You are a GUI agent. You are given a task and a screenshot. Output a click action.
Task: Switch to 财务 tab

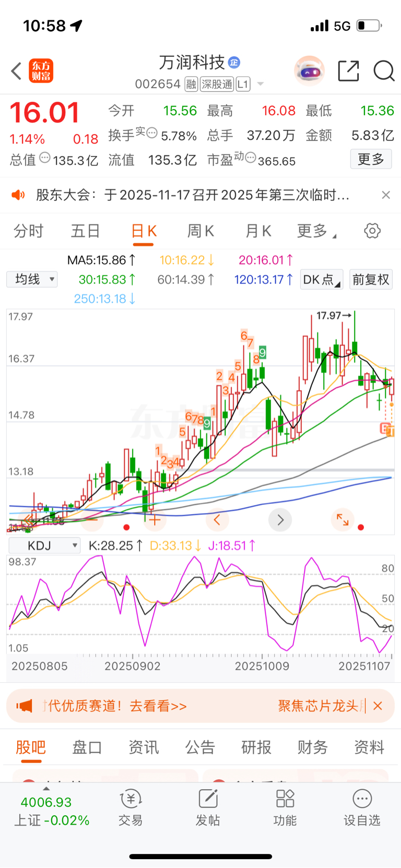click(313, 747)
